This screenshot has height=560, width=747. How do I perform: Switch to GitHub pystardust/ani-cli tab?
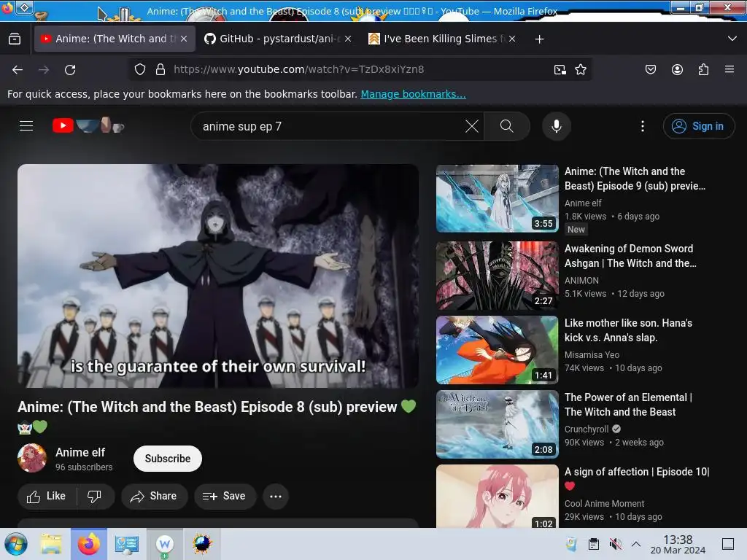(x=278, y=39)
